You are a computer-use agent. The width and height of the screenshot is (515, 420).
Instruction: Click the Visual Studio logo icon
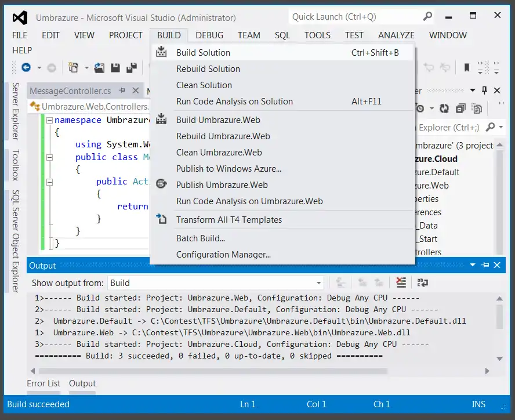tap(20, 17)
